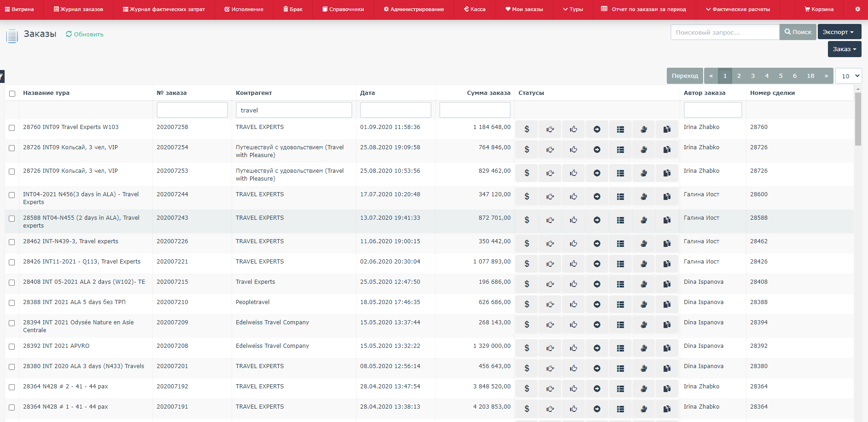Click hands icon for order 202007243
868x422 pixels.
(644, 220)
